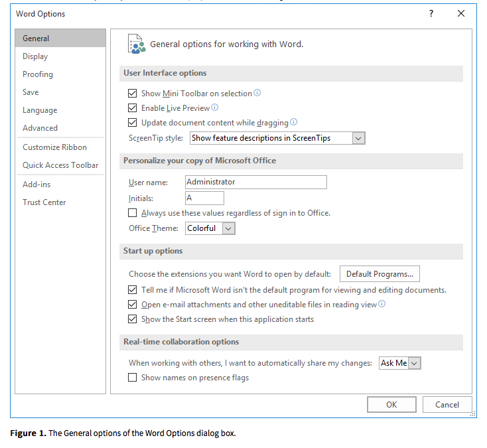Click the User name label

point(148,183)
